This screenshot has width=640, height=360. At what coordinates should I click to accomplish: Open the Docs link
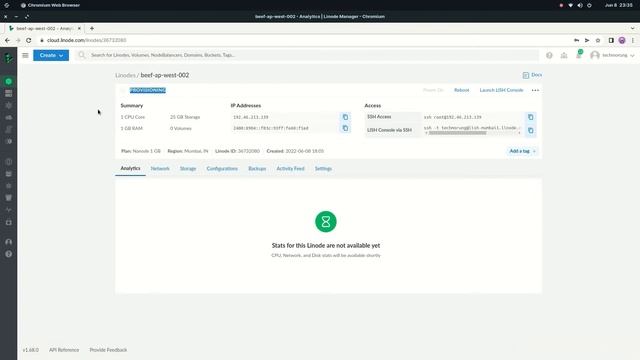point(532,75)
